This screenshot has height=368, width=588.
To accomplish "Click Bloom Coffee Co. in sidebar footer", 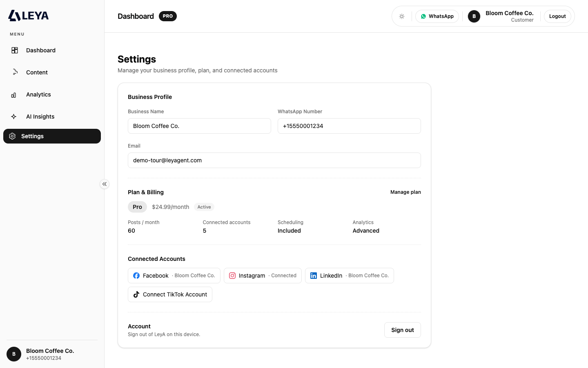I will tap(50, 351).
